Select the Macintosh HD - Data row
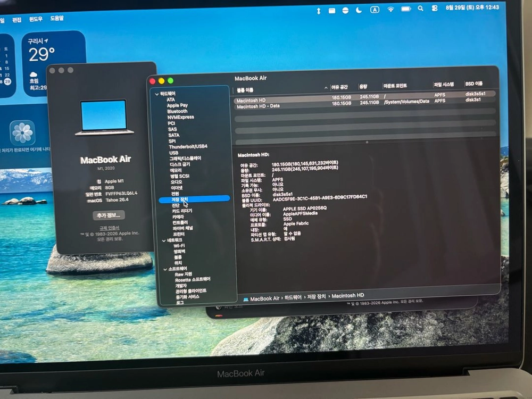532x399 pixels. coord(365,103)
